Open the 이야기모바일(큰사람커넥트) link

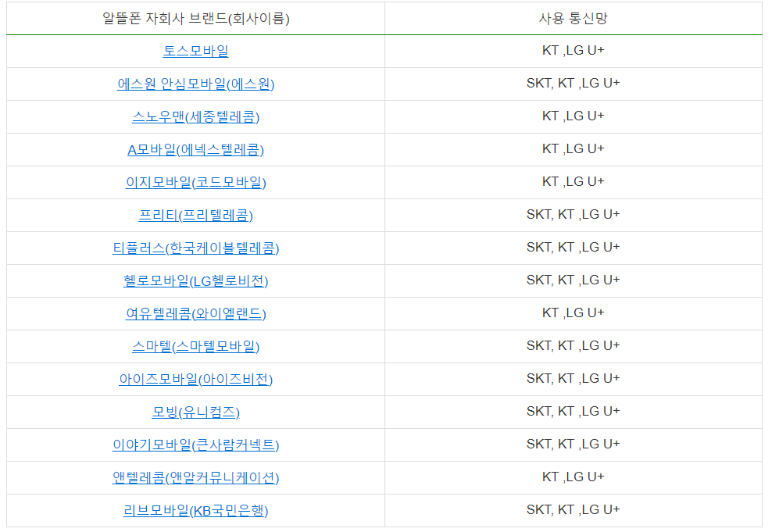[x=195, y=445]
